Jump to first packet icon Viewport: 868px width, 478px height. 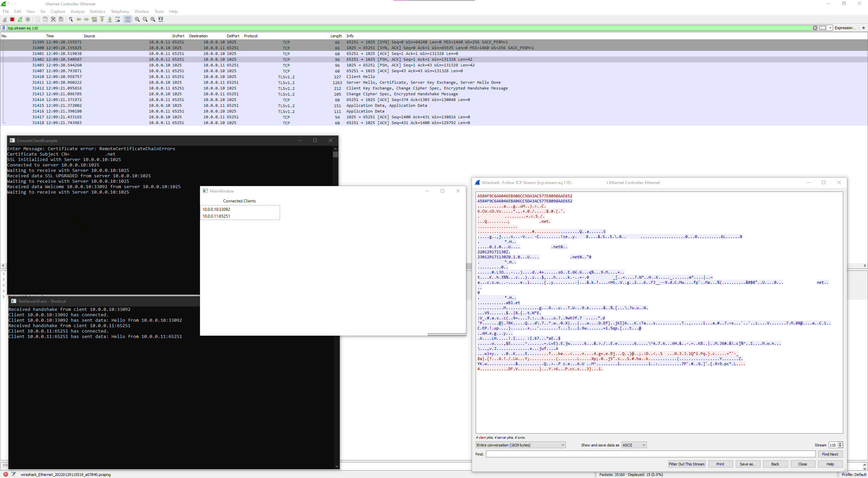tap(102, 19)
